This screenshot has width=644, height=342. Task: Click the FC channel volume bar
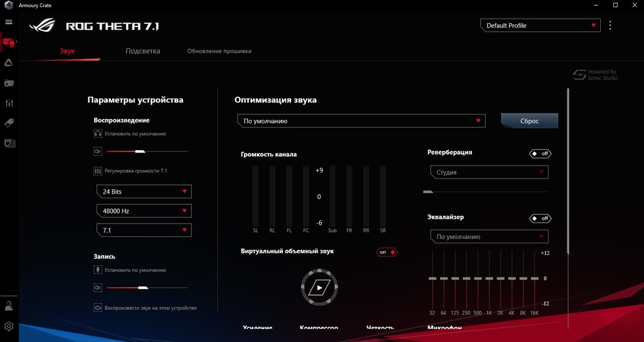pyautogui.click(x=306, y=195)
